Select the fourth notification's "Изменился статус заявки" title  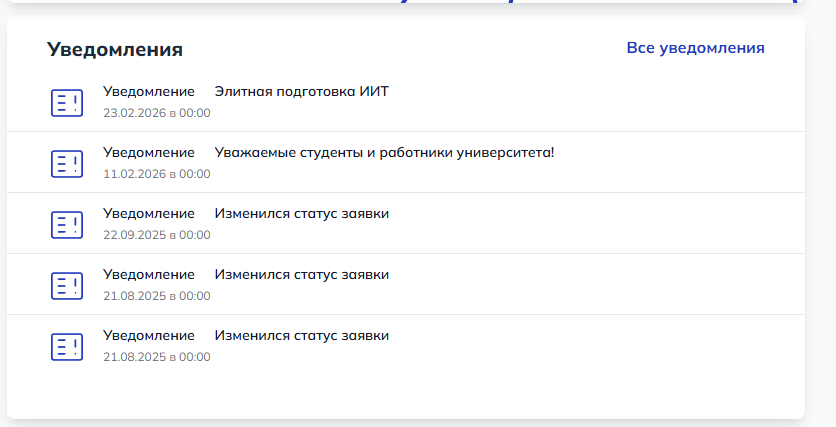301,275
